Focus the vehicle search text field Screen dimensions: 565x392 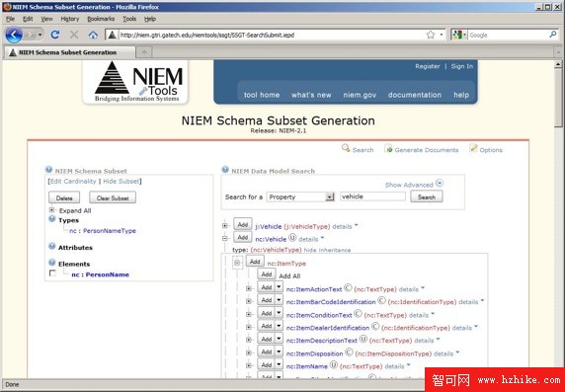tap(373, 196)
